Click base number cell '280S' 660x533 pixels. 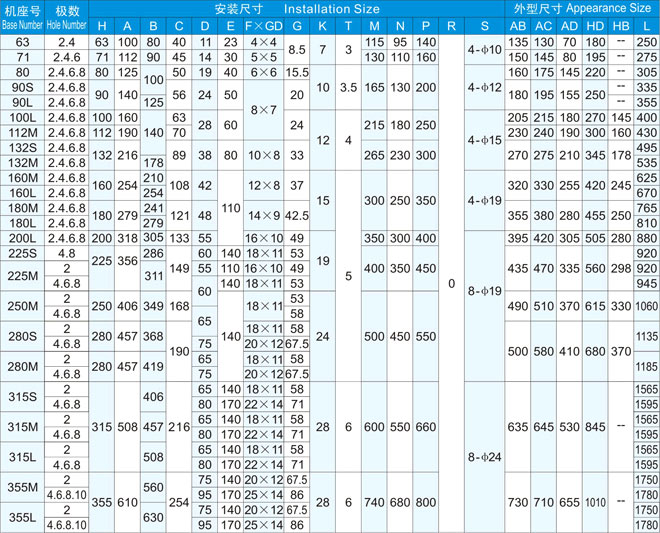(x=22, y=336)
